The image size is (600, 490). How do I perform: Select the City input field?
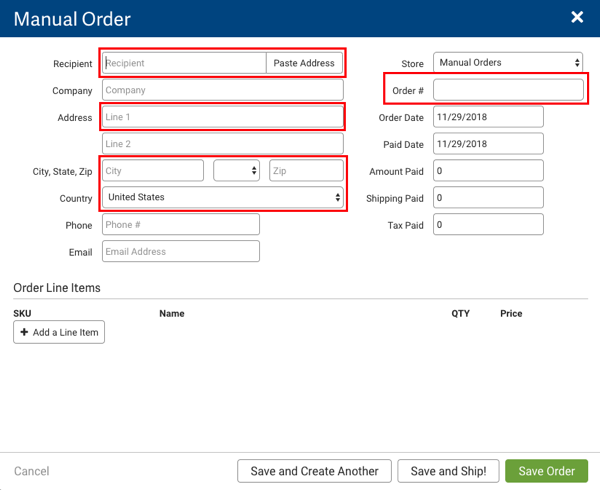pyautogui.click(x=153, y=171)
